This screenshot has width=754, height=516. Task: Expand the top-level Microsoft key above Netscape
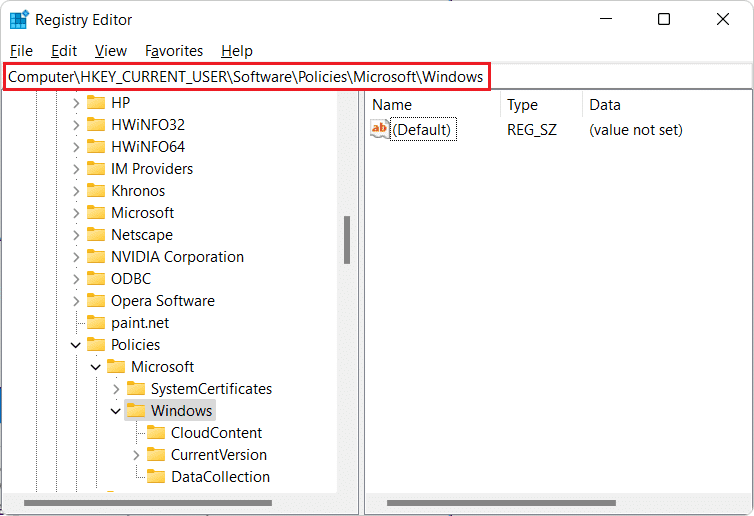(76, 213)
